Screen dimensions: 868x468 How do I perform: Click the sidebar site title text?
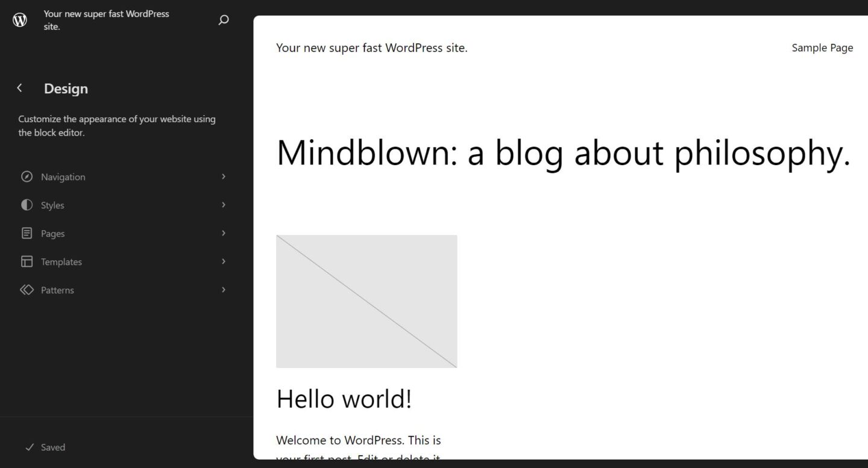pos(107,20)
